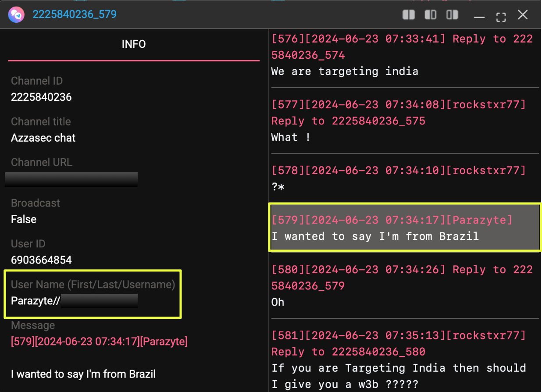Image resolution: width=542 pixels, height=392 pixels.
Task: Click the window title 2225840236_579
Action: (x=75, y=14)
